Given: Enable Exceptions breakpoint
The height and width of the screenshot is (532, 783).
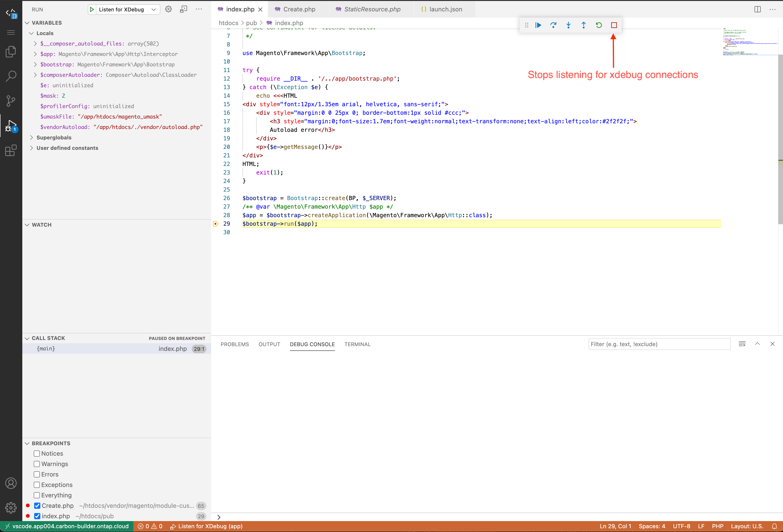Looking at the screenshot, I should pyautogui.click(x=37, y=485).
